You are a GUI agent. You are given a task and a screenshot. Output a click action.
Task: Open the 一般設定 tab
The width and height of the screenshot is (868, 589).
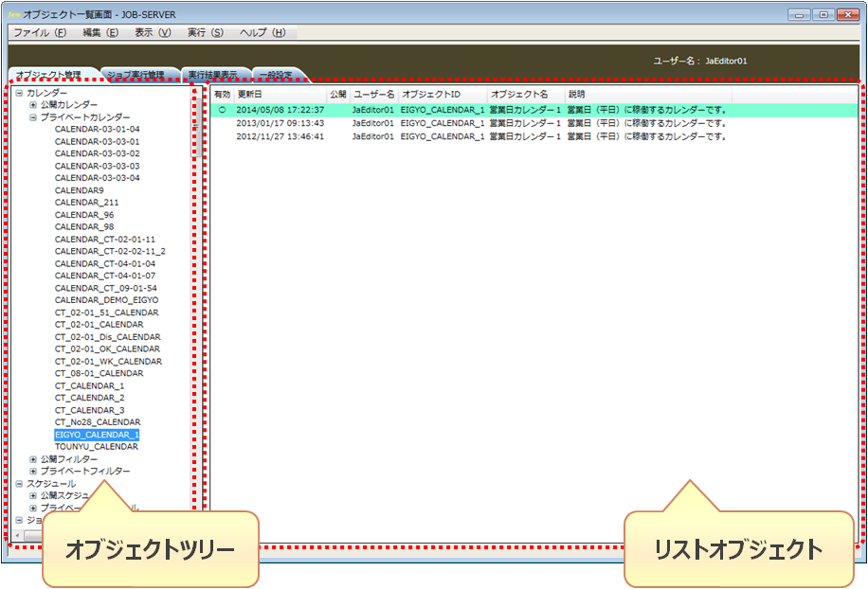coord(276,74)
